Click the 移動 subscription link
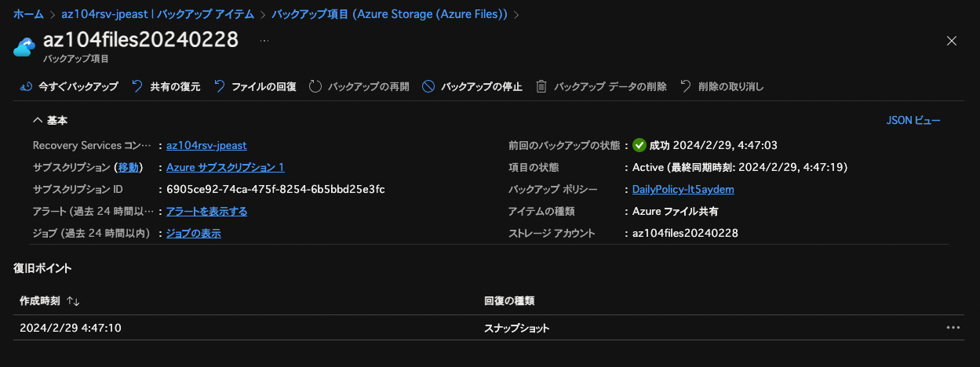 pos(129,167)
